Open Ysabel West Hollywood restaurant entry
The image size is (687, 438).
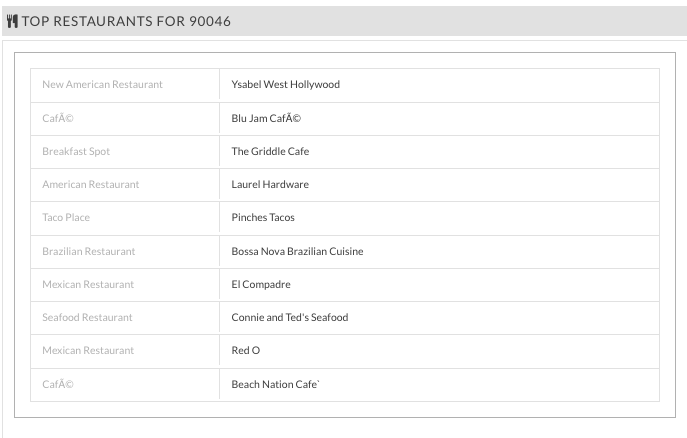coord(285,85)
